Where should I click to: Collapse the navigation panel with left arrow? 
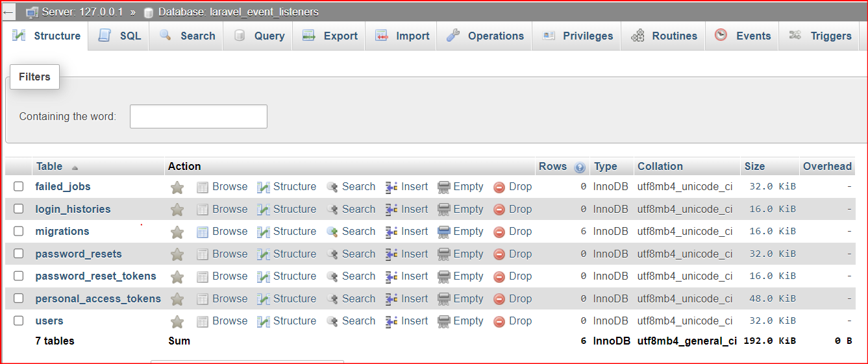coord(8,12)
